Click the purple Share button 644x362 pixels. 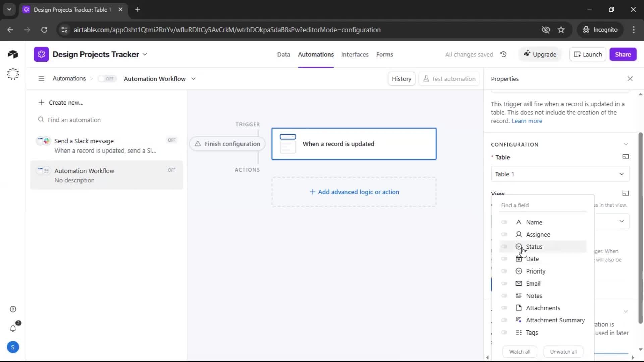(623, 54)
